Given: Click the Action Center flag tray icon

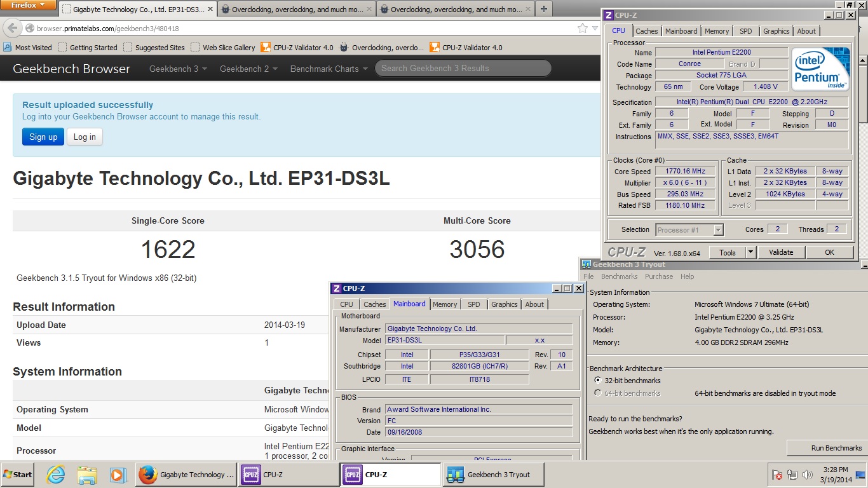Looking at the screenshot, I should [776, 475].
